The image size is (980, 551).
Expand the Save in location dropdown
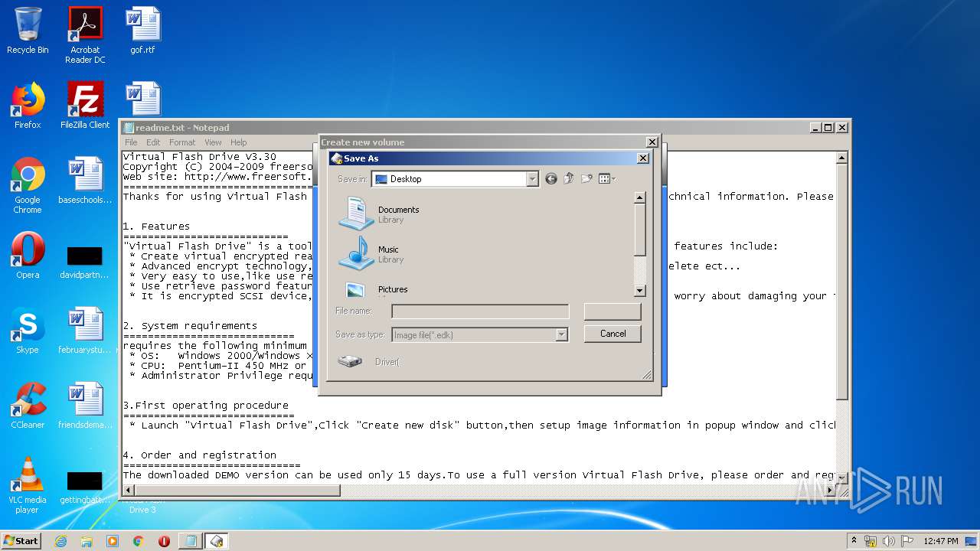[532, 179]
